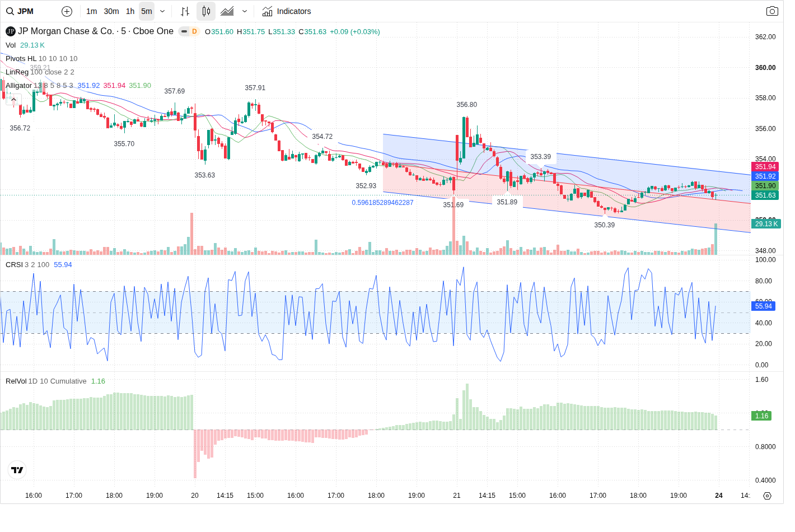Viewport: 795px width, 532px height.
Task: Click the date label 24 on time axis
Action: (719, 496)
